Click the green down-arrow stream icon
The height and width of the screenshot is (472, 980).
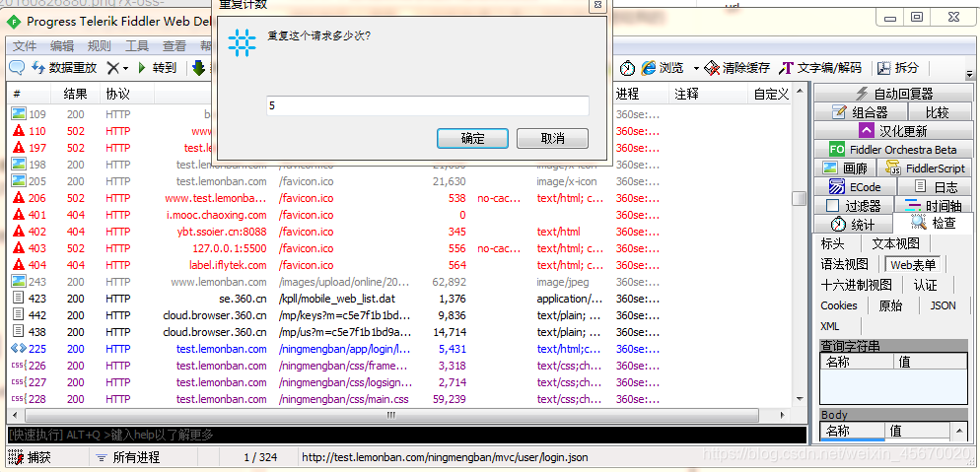pos(199,67)
